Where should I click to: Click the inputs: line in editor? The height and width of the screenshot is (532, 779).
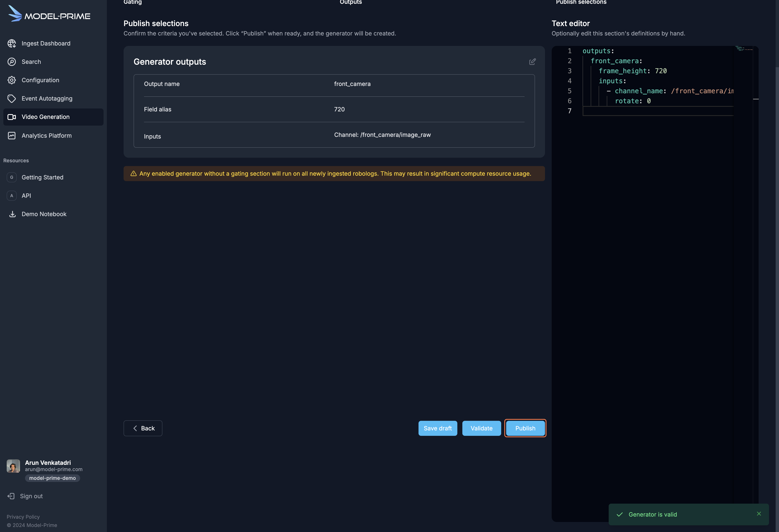[x=612, y=81]
